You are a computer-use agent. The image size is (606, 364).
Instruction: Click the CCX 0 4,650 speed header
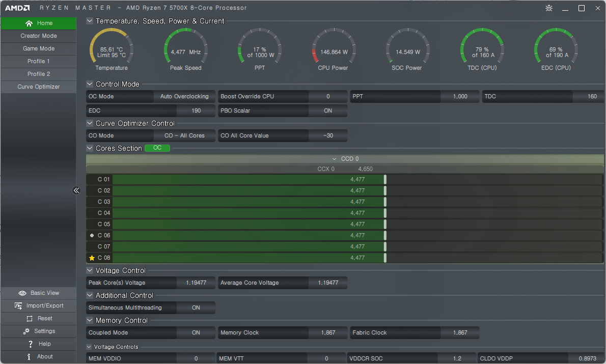tap(345, 169)
